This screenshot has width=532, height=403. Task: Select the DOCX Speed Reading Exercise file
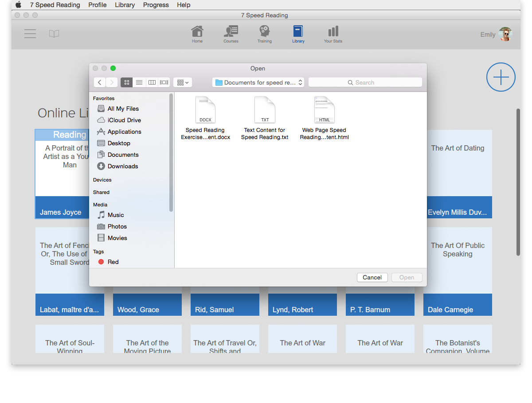(x=205, y=118)
